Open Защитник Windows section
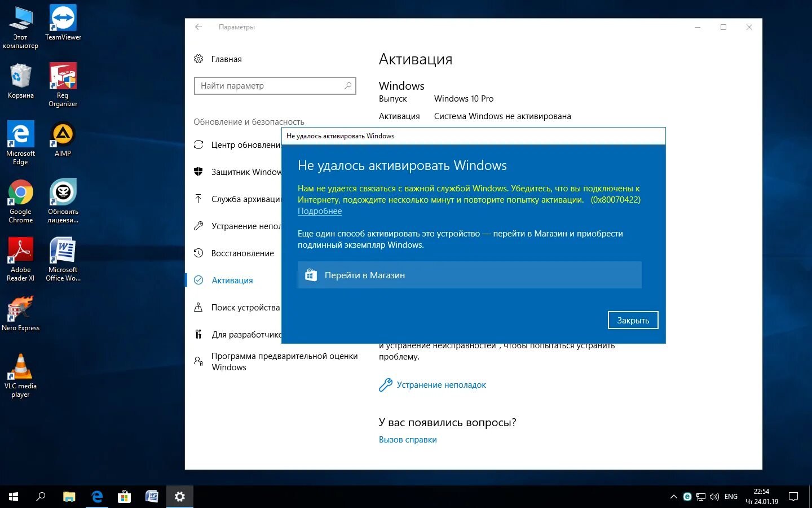Image resolution: width=812 pixels, height=508 pixels. click(237, 172)
